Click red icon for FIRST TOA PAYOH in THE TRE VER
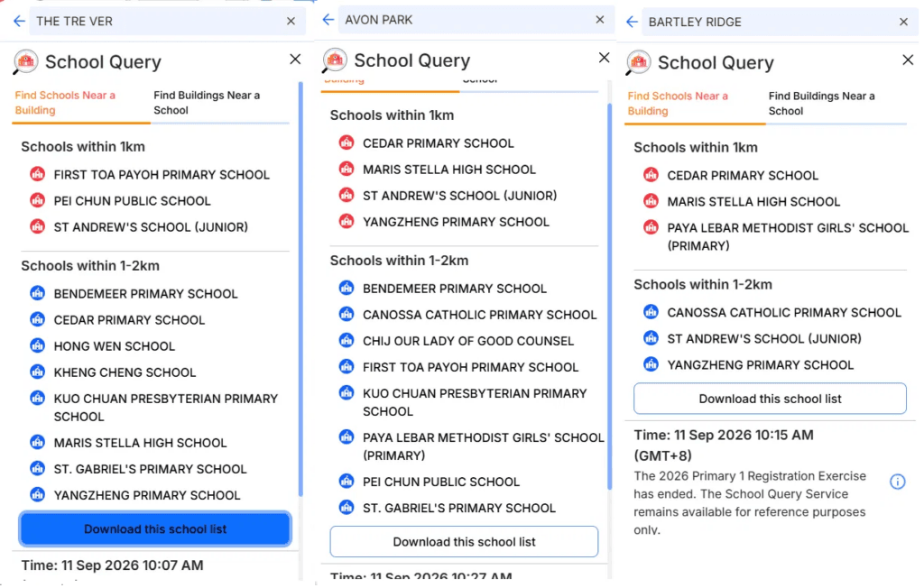Screen dimensions: 924x588 (x=37, y=174)
